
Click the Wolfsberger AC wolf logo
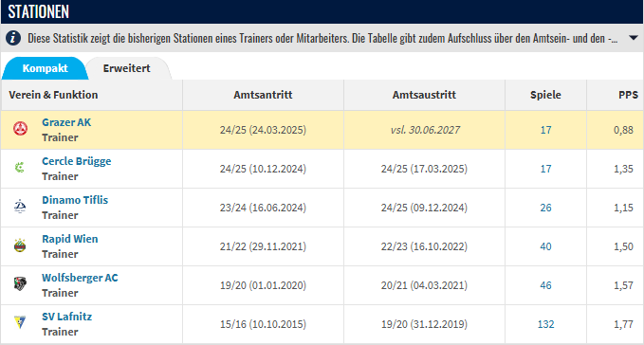(20, 284)
